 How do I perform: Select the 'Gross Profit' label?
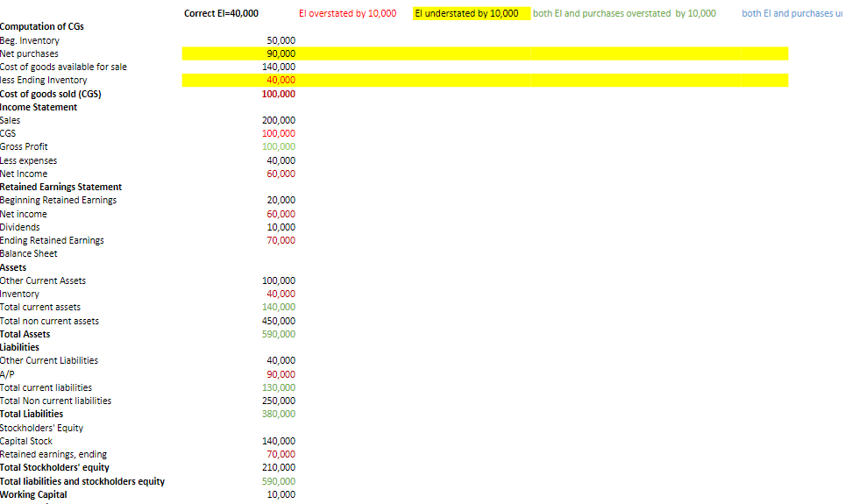coord(24,146)
